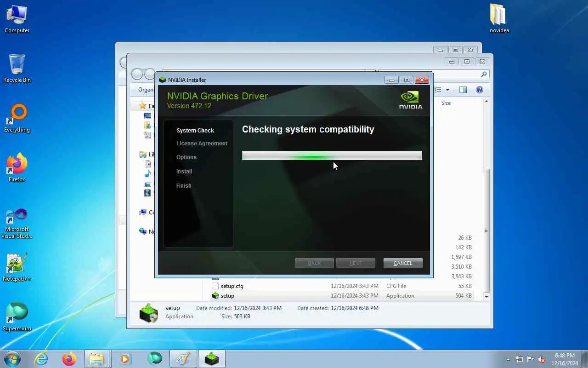588x368 pixels.
Task: Select the Microsoft Visual Studio shortcut
Action: [17, 224]
